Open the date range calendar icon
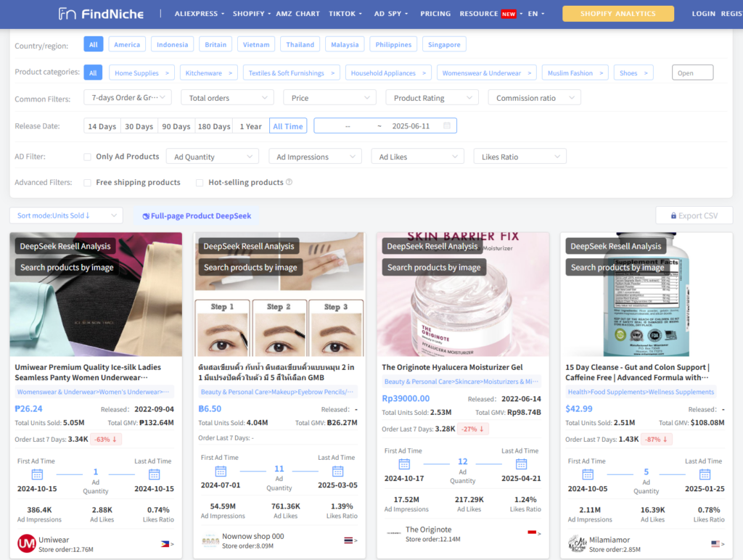Image resolution: width=743 pixels, height=560 pixels. 446,126
